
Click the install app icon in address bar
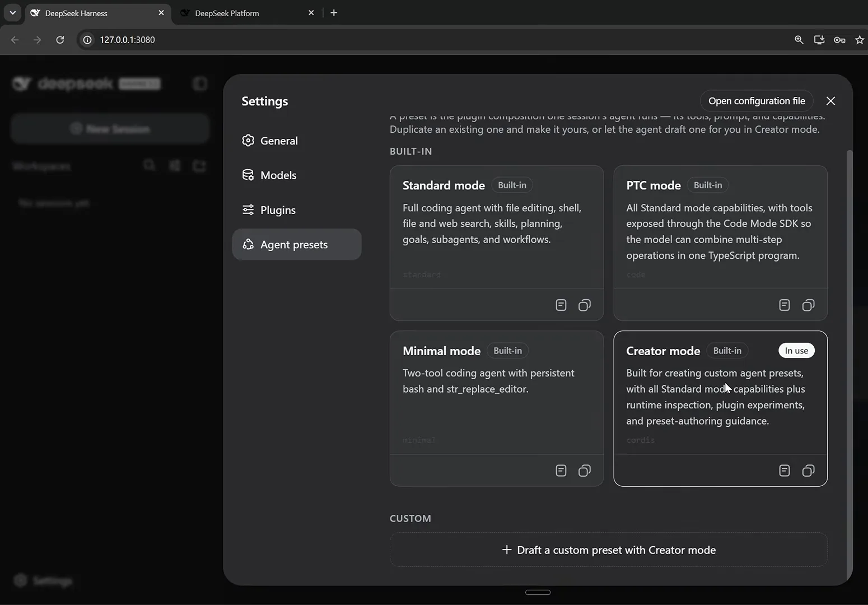(x=819, y=40)
